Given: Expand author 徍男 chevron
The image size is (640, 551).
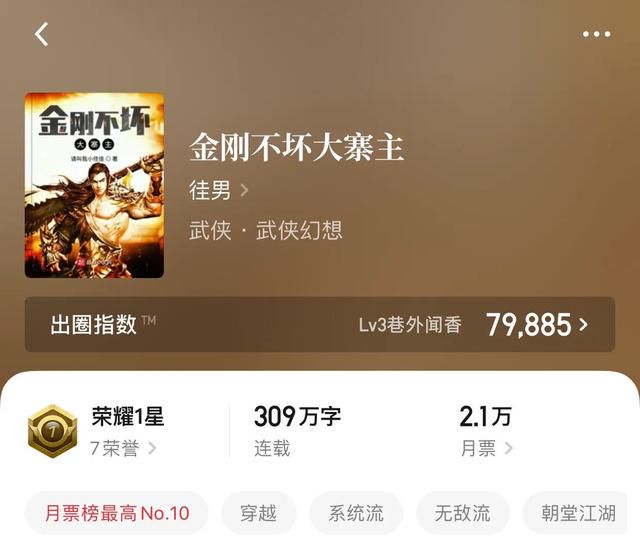Looking at the screenshot, I should pos(244,190).
